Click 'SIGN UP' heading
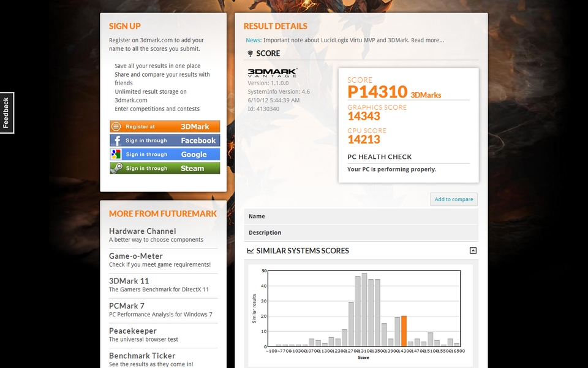The width and height of the screenshot is (588, 368). pos(125,26)
